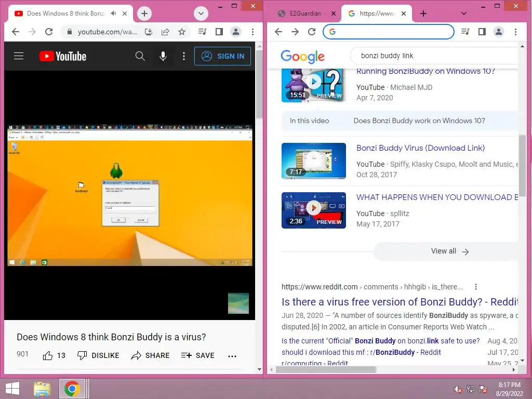This screenshot has width=532, height=399.
Task: Open the profile icon in the YouTube window
Action: coord(236,32)
